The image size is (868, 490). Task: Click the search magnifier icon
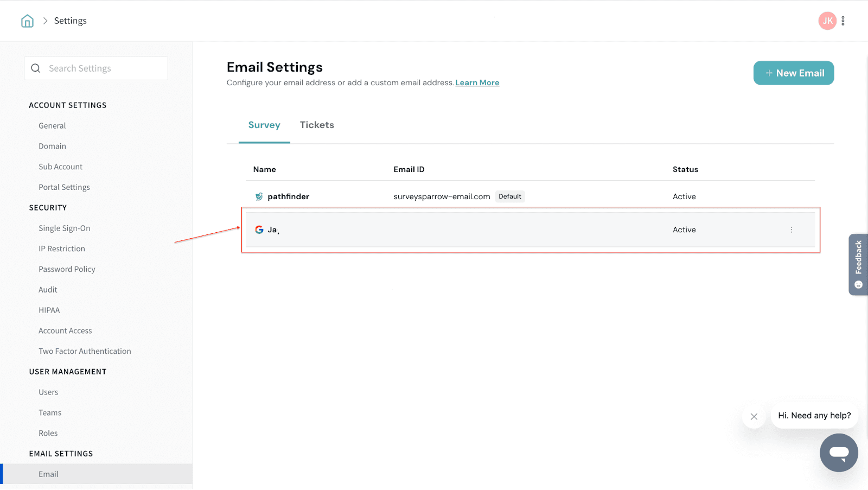[36, 68]
